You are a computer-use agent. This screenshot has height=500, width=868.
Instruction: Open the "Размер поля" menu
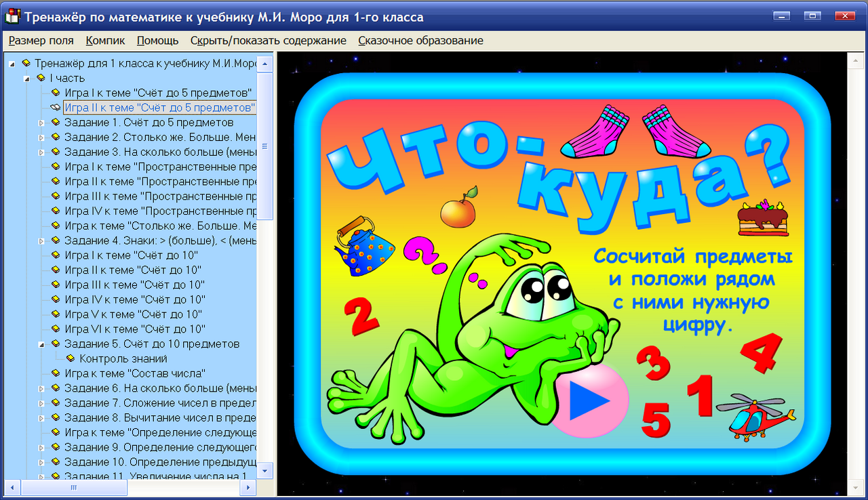41,41
